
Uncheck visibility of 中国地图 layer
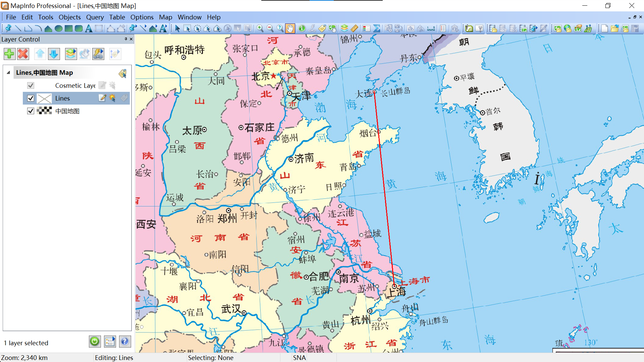(x=31, y=111)
